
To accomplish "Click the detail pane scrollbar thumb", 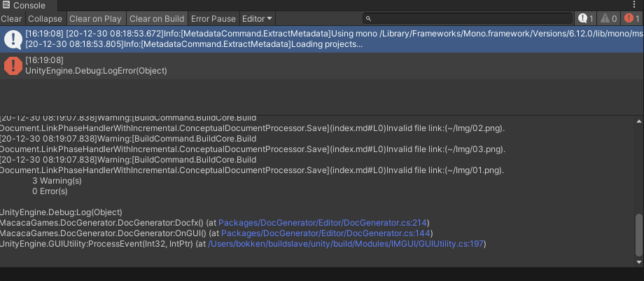I will pos(639,235).
